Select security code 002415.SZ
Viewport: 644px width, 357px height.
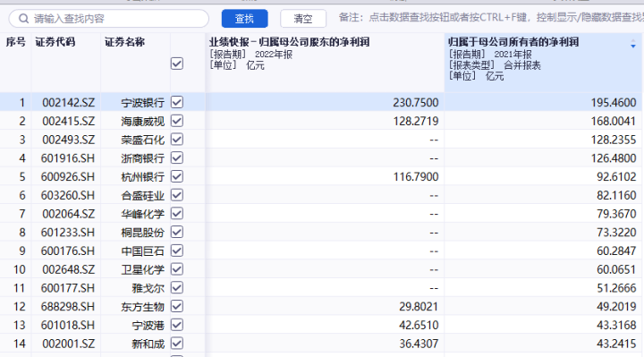tap(69, 121)
